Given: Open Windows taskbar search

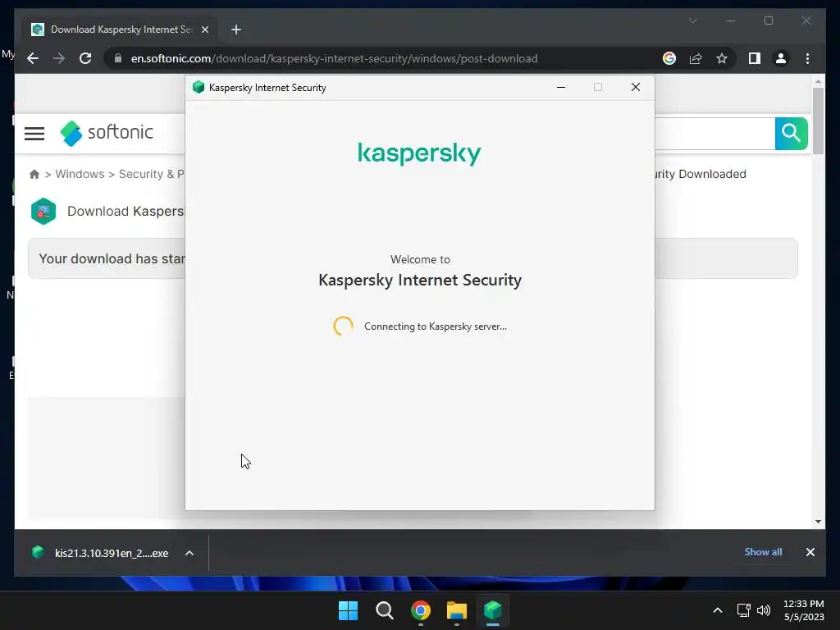Looking at the screenshot, I should (384, 610).
